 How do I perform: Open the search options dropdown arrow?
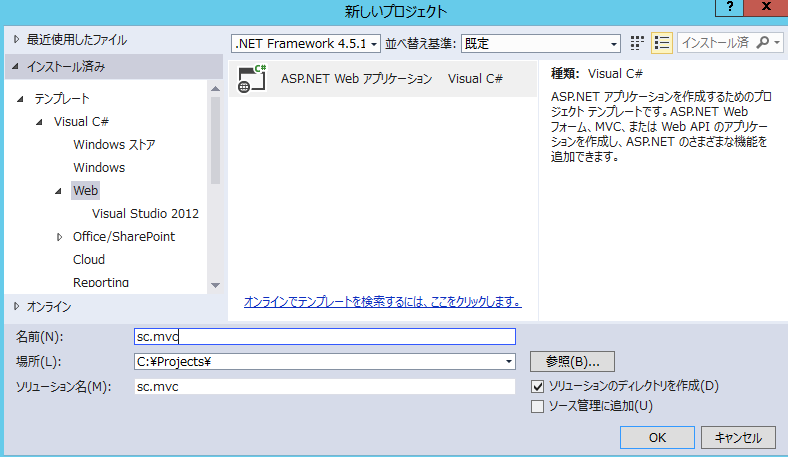pos(777,43)
